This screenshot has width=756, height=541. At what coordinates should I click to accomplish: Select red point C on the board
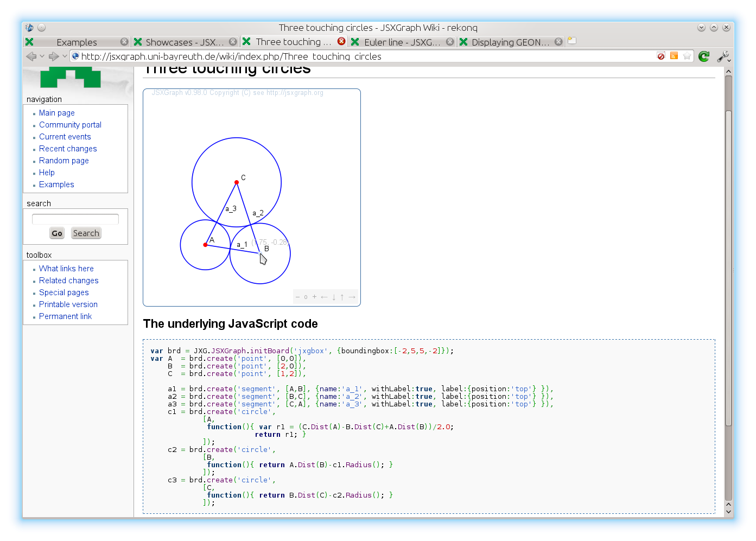pos(237,182)
